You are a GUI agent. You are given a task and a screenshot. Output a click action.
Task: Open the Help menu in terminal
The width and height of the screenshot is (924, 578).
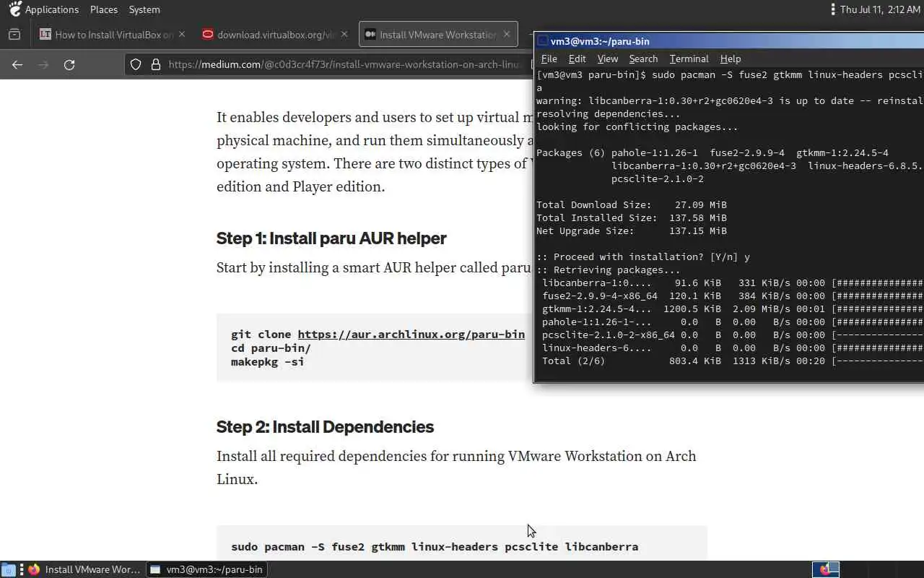click(x=731, y=59)
